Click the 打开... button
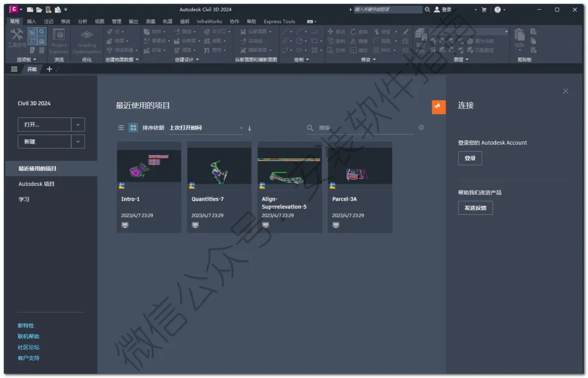588x378 pixels. click(x=44, y=125)
